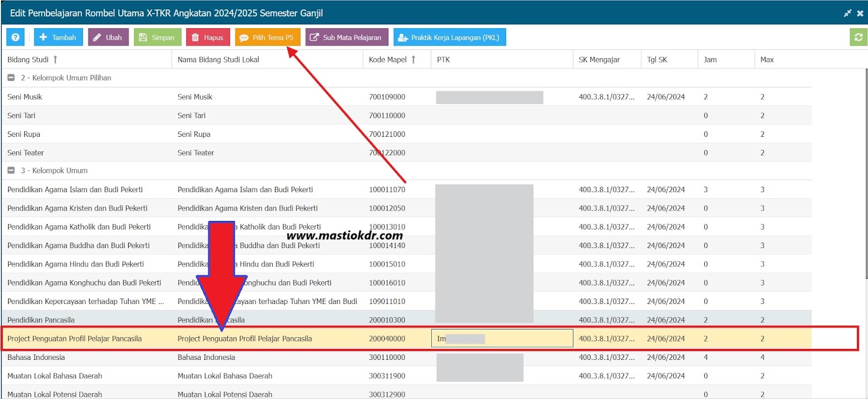The image size is (868, 399).
Task: Click the PTK column header
Action: coord(502,60)
